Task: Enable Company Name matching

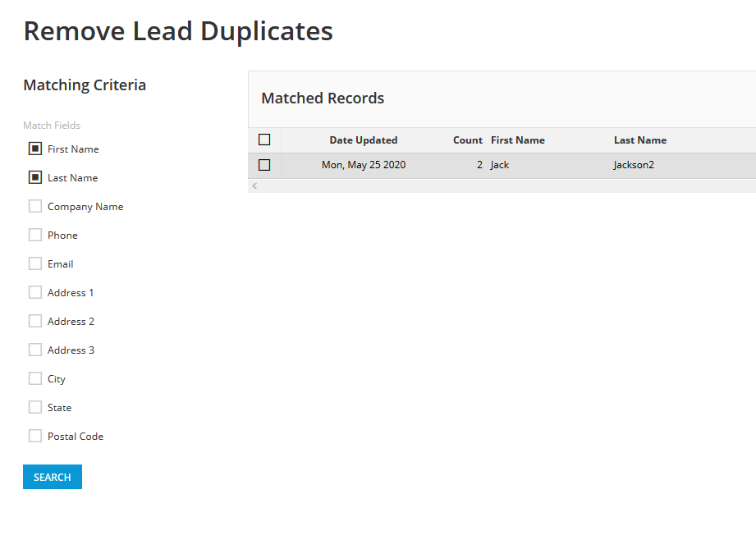Action: (35, 206)
